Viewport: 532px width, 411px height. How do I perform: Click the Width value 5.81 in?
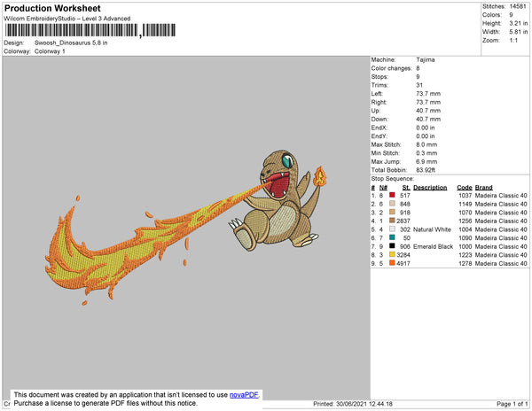click(x=519, y=32)
